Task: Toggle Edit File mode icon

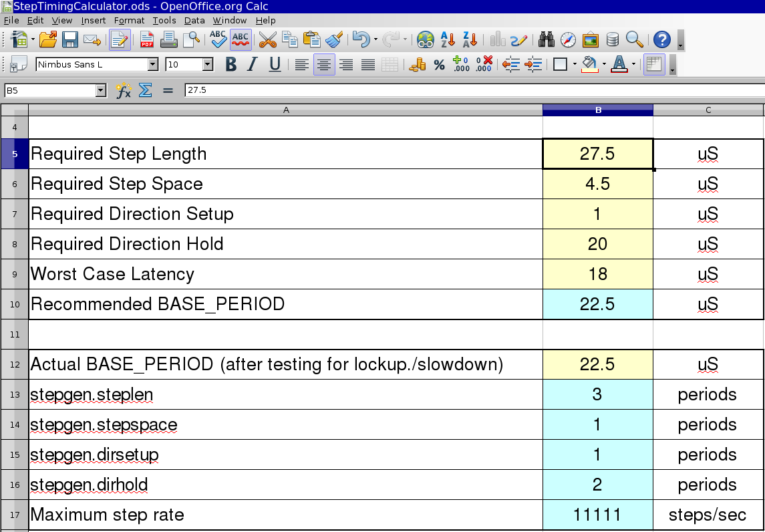Action: [120, 39]
